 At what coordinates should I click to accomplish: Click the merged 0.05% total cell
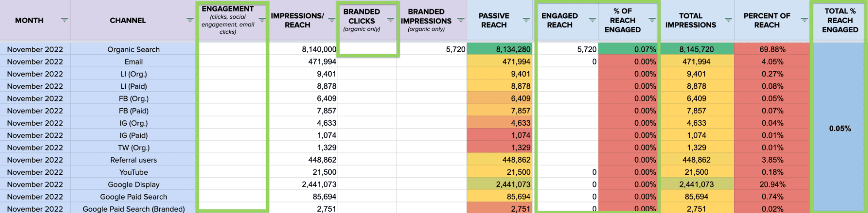point(840,128)
